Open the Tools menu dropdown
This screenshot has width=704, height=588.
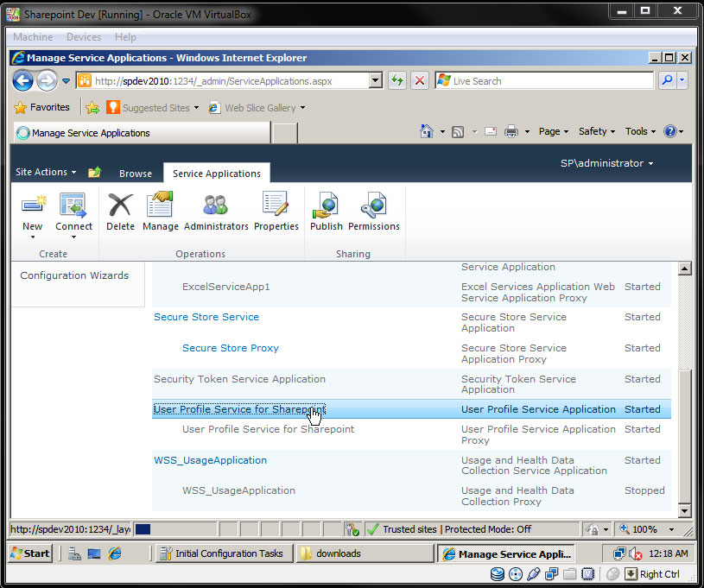tap(641, 131)
